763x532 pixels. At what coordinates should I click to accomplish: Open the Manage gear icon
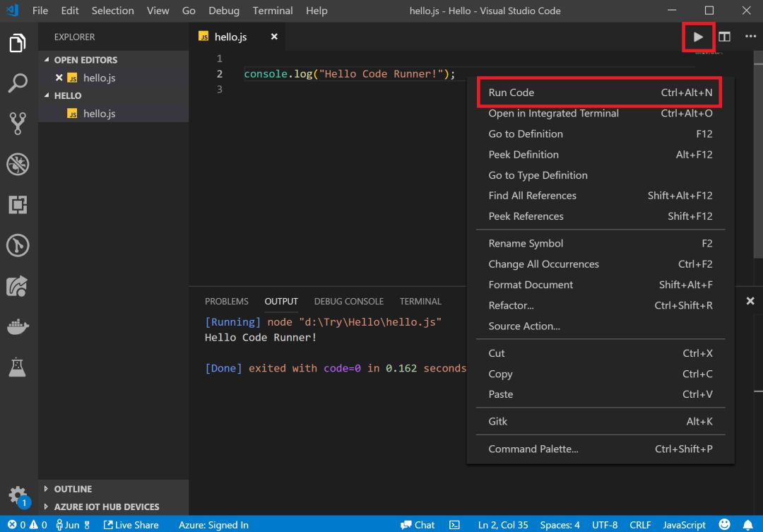pyautogui.click(x=18, y=494)
